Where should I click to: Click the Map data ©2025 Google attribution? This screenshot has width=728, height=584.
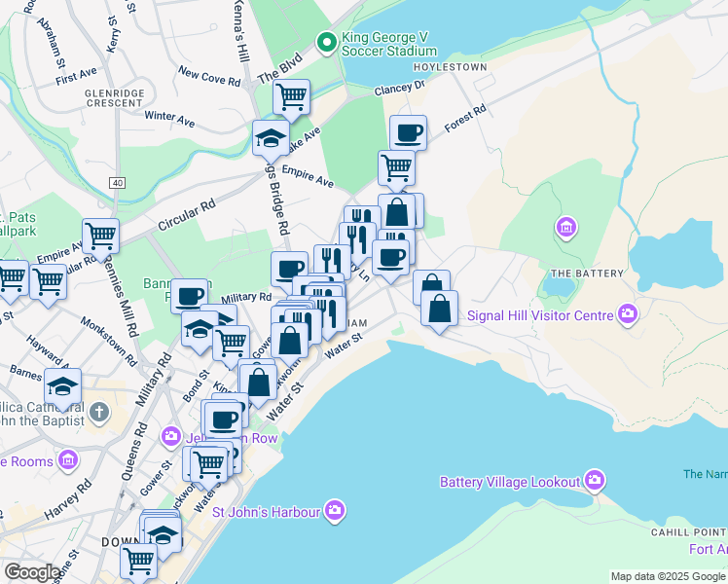click(668, 576)
